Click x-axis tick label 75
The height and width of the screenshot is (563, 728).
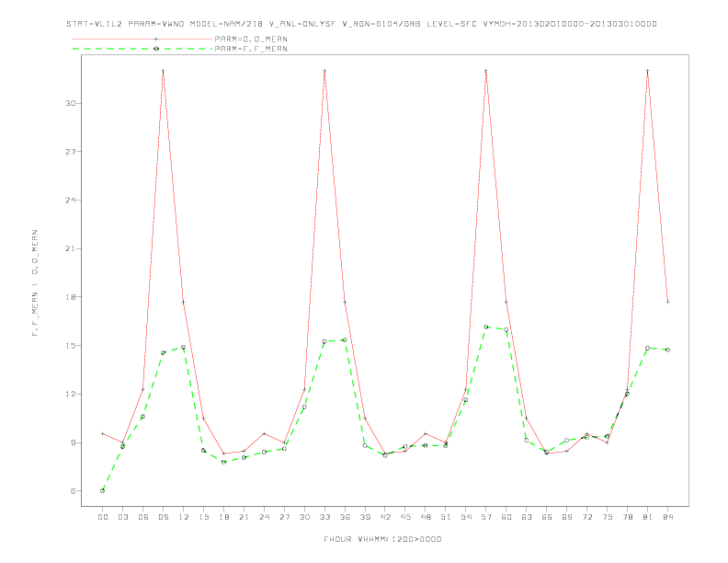[x=608, y=517]
